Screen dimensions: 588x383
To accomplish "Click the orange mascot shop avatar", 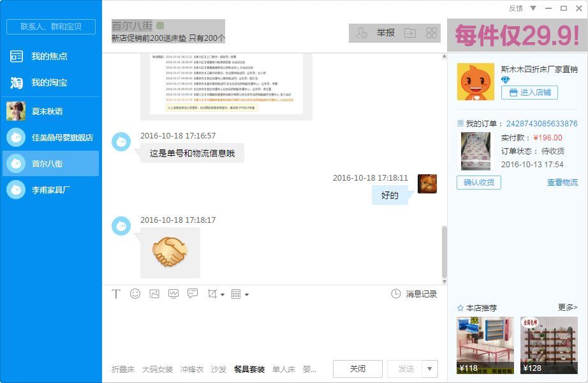I will click(x=476, y=82).
